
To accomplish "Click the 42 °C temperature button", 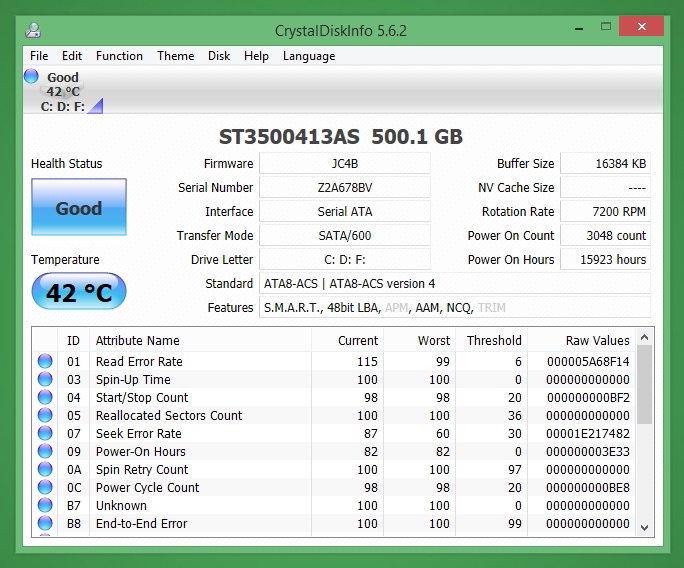I will pyautogui.click(x=79, y=291).
